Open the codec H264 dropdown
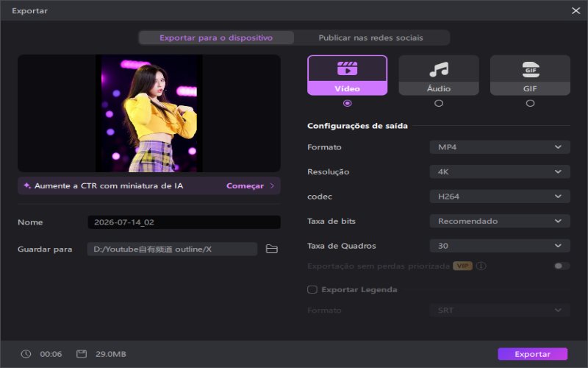The height and width of the screenshot is (368, 588). 500,197
